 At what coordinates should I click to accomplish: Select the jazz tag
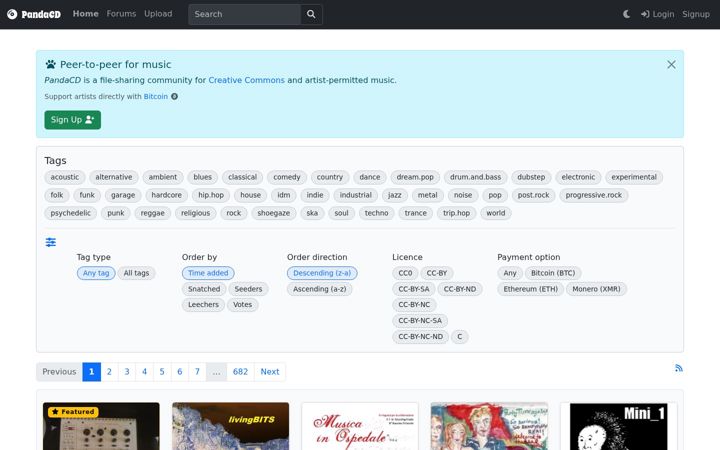pyautogui.click(x=395, y=195)
